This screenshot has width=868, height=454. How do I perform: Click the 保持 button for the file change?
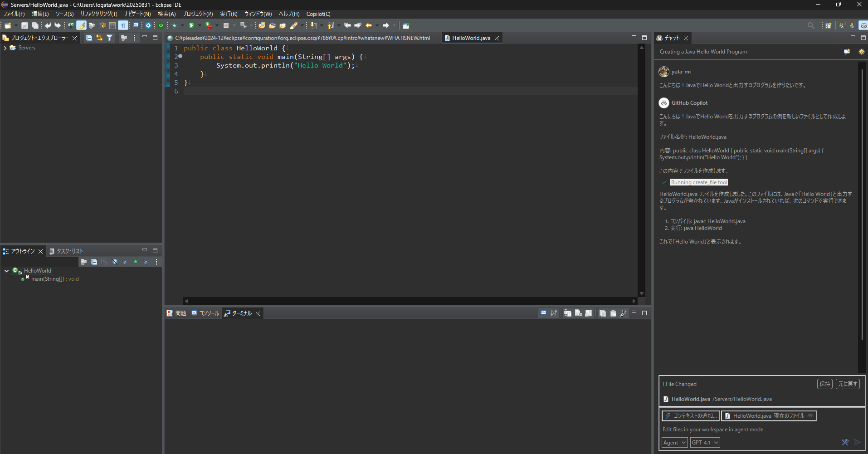(x=825, y=384)
